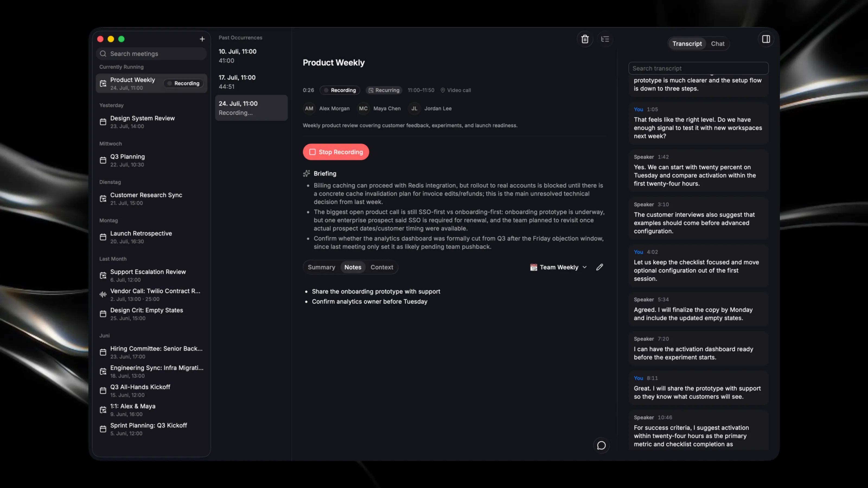868x488 pixels.
Task: Click the pencil edit icon beside Team Weekly
Action: pos(599,267)
